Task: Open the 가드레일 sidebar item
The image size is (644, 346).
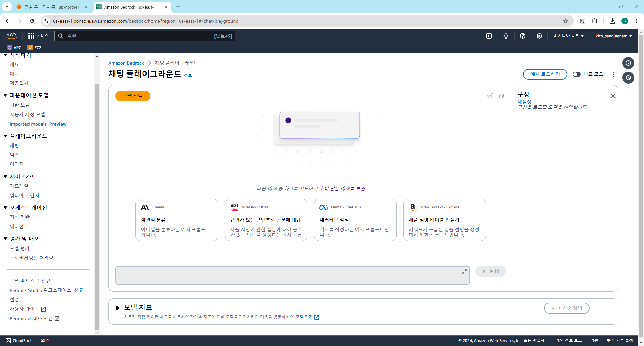Action: coord(19,186)
